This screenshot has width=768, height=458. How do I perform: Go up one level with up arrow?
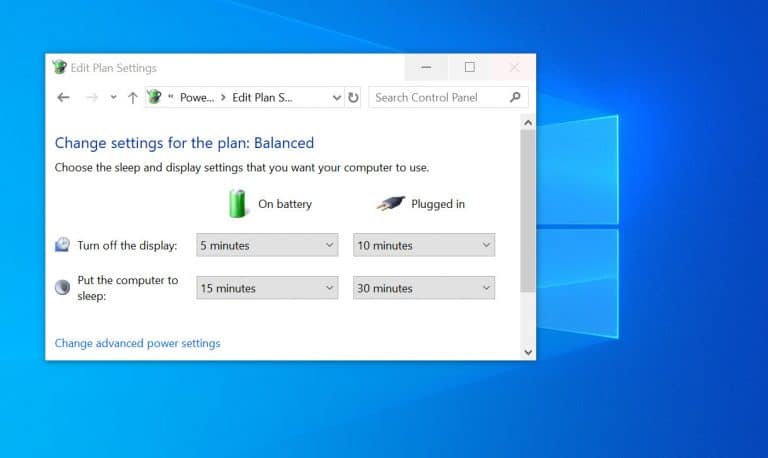pos(133,97)
